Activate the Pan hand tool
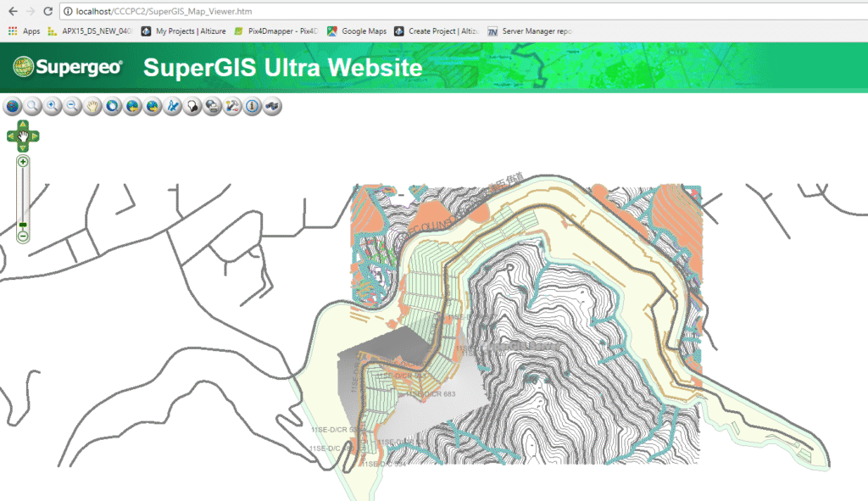Screen dimensions: 868x501 coord(92,106)
